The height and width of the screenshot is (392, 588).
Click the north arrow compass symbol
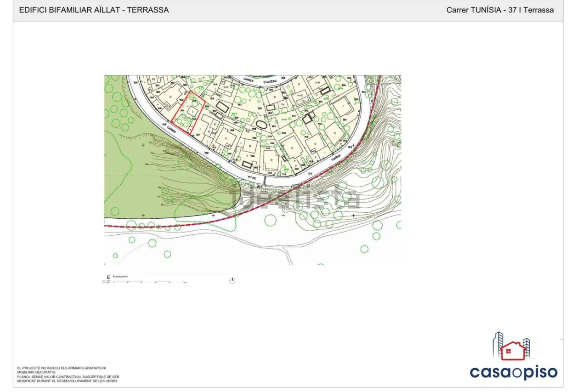(232, 280)
